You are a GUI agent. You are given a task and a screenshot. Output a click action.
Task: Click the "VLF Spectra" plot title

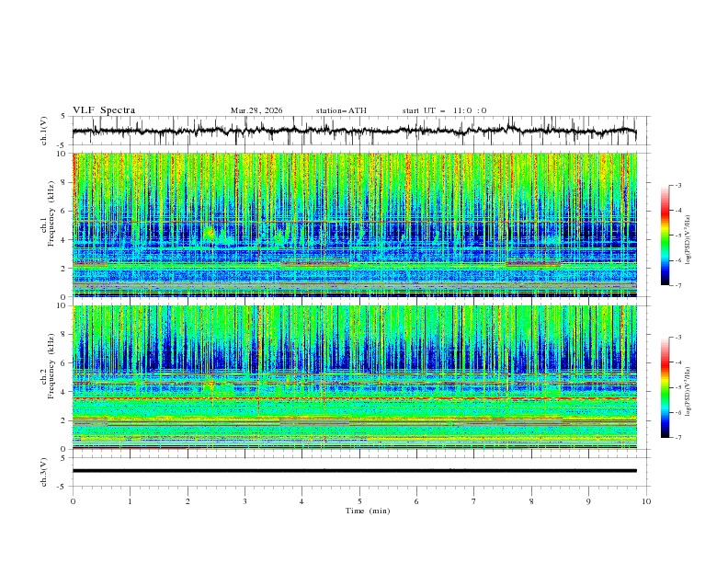point(104,110)
